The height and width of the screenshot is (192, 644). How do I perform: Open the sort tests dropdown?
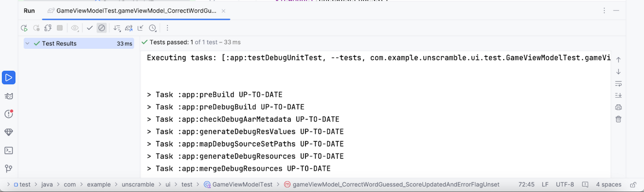(117, 28)
